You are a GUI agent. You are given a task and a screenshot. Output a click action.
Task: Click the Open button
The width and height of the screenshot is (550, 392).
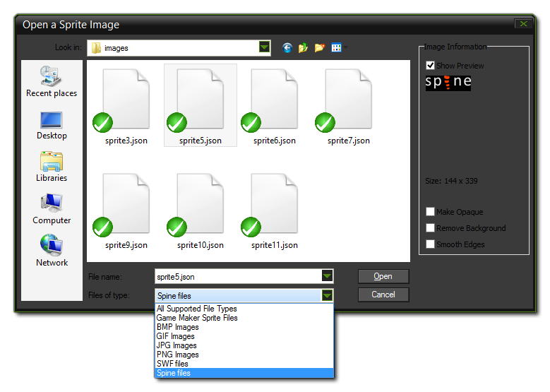click(x=383, y=276)
